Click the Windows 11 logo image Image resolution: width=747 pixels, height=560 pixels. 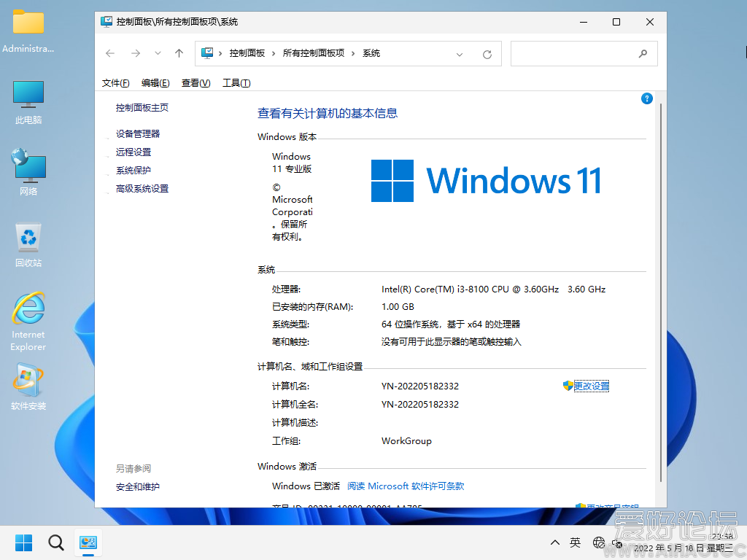[x=486, y=181]
